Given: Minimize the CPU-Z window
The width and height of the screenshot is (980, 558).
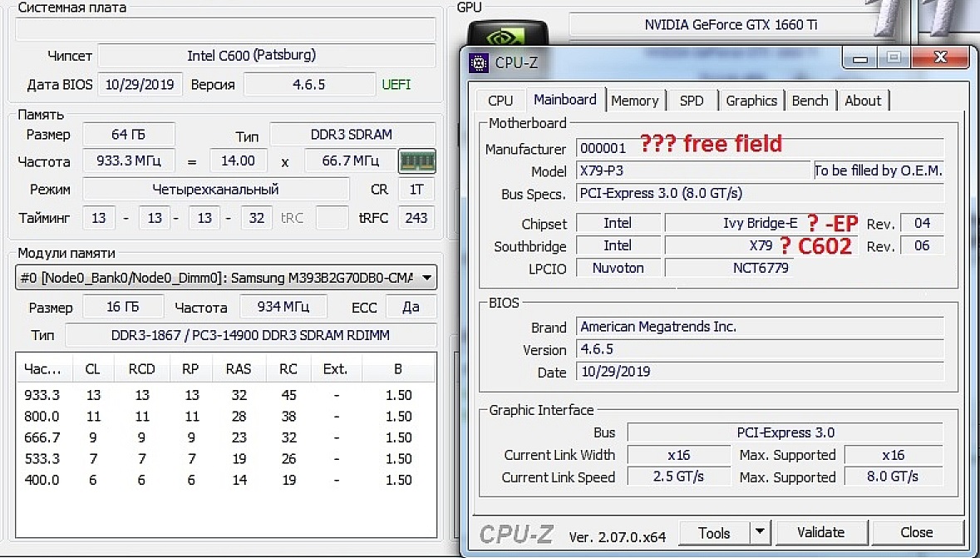Looking at the screenshot, I should click(x=860, y=59).
